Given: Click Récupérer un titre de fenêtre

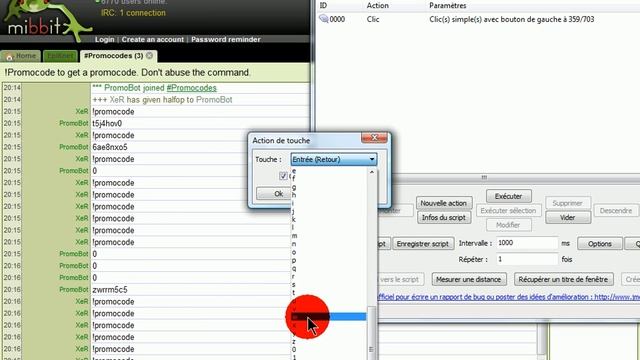Looking at the screenshot, I should [x=563, y=279].
